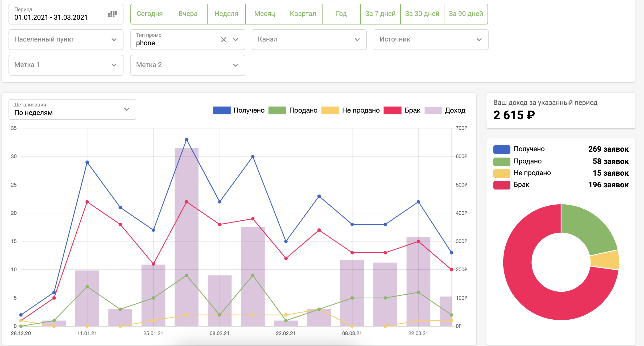This screenshot has height=346, width=644.
Task: Expand the Тип промо dropdown arrow
Action: 236,40
